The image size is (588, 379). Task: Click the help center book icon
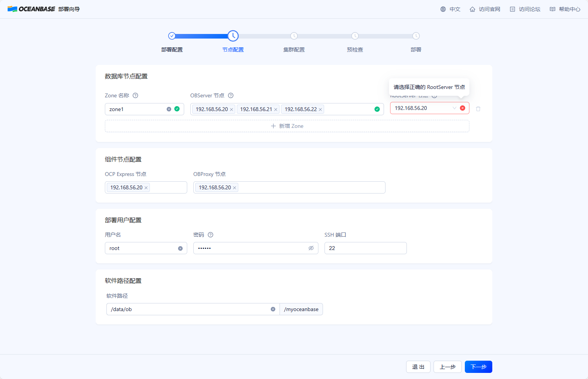(553, 9)
